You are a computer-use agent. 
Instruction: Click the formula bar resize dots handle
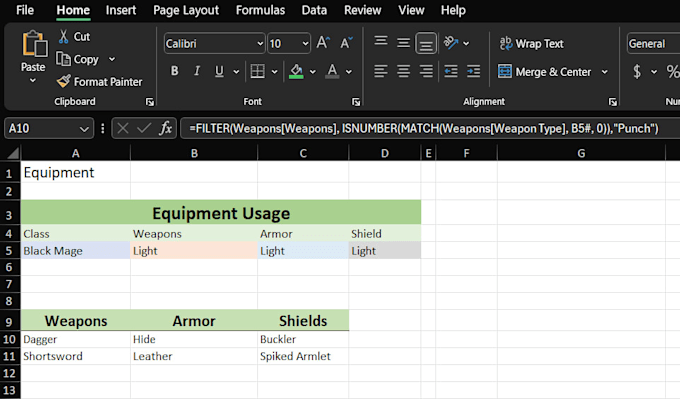pyautogui.click(x=102, y=128)
